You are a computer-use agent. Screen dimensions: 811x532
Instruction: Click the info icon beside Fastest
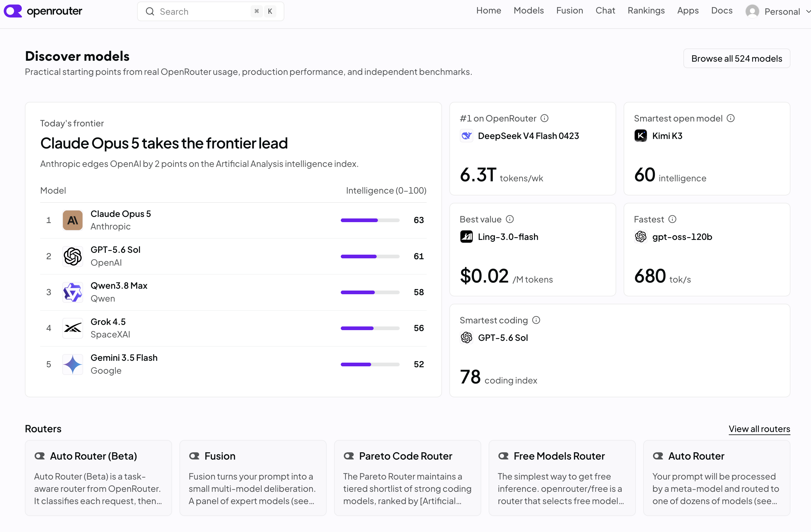coord(672,219)
